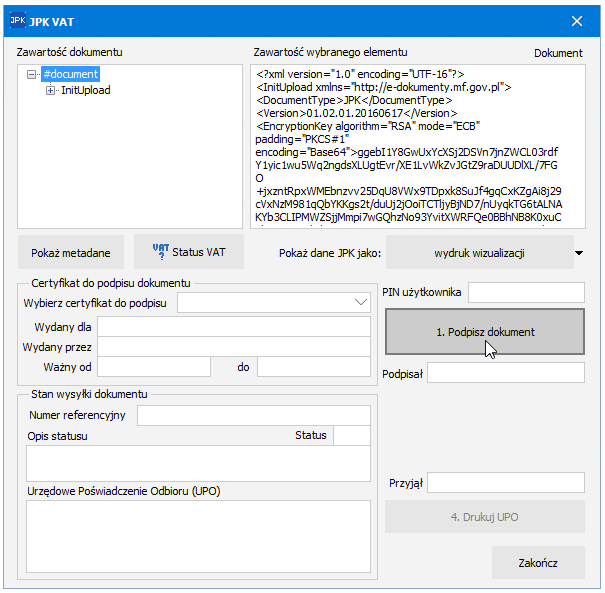The height and width of the screenshot is (593, 605).
Task: Click the PIN użytkownika input field
Action: point(525,292)
